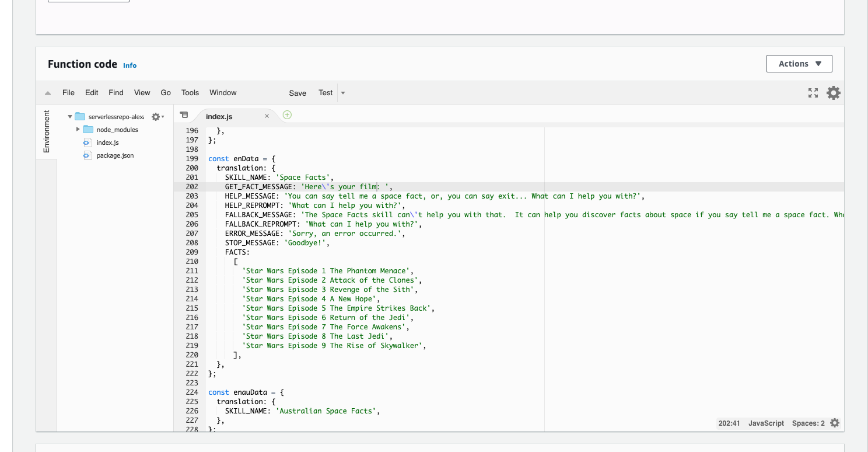Change the Spaces: 2 indentation setting
868x452 pixels.
[x=808, y=423]
